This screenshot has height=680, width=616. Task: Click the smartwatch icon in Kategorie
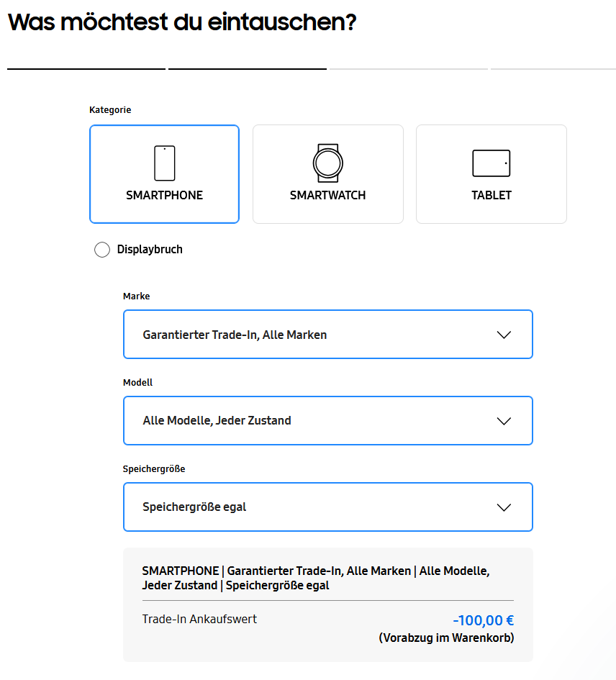pyautogui.click(x=327, y=163)
